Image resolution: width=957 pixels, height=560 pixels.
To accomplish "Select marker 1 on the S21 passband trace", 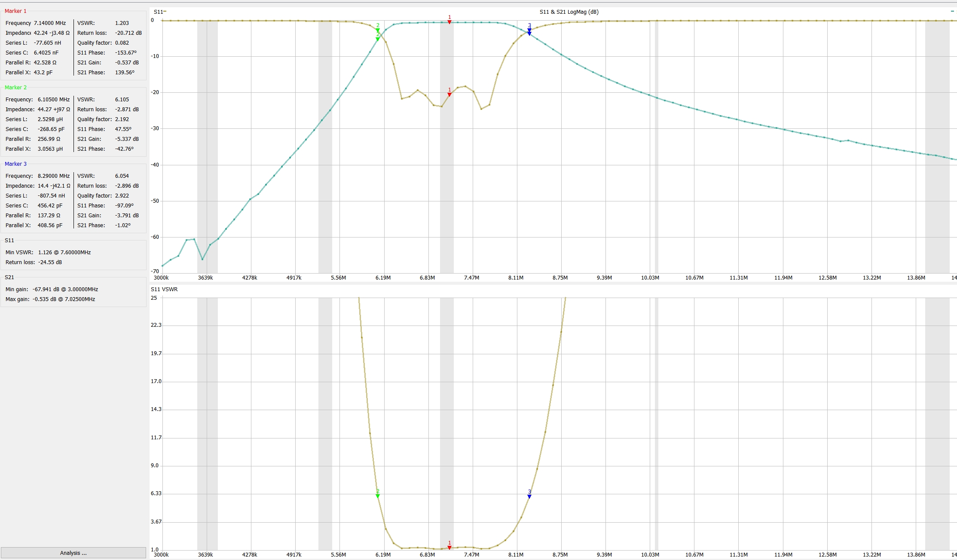I will click(x=449, y=21).
